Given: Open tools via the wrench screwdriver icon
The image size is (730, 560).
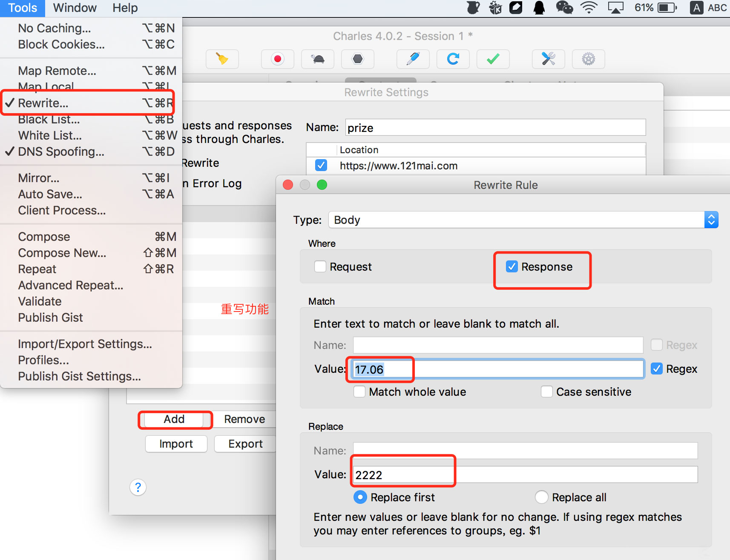Looking at the screenshot, I should (x=549, y=59).
